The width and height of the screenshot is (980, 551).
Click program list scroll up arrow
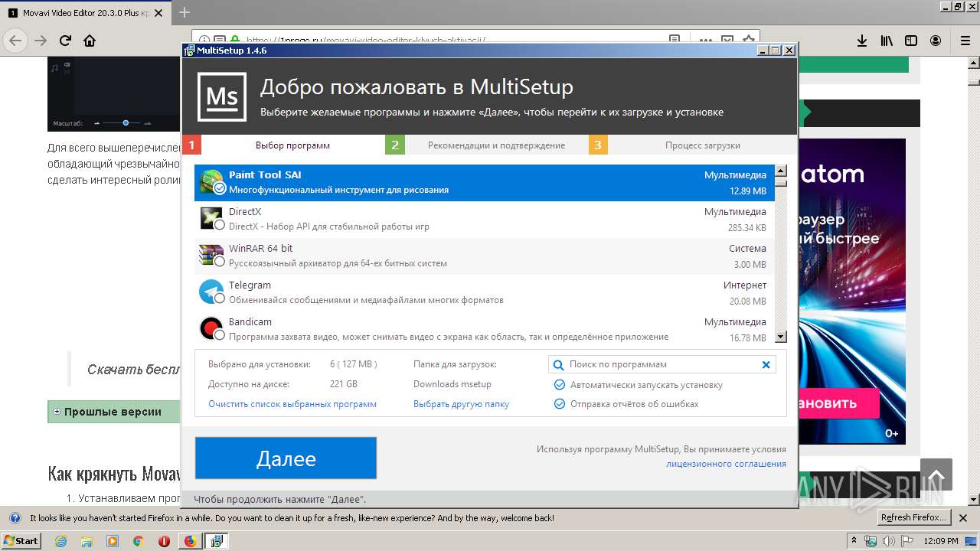781,171
